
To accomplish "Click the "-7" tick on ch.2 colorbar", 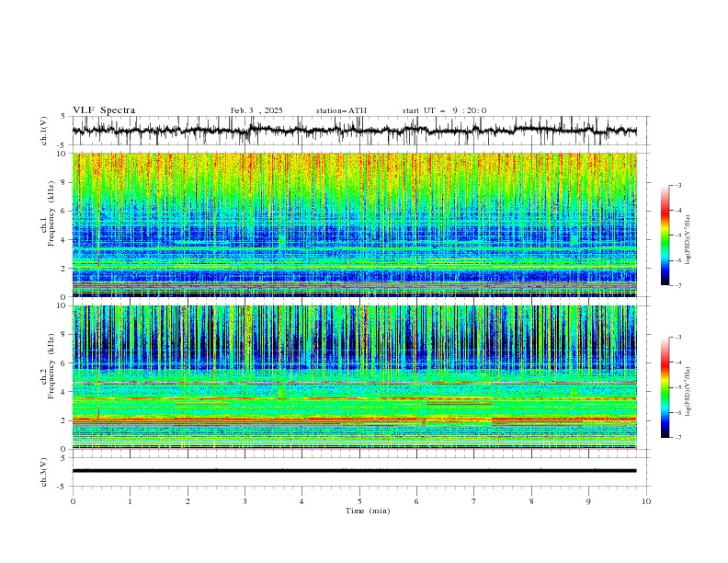I will pos(677,438).
